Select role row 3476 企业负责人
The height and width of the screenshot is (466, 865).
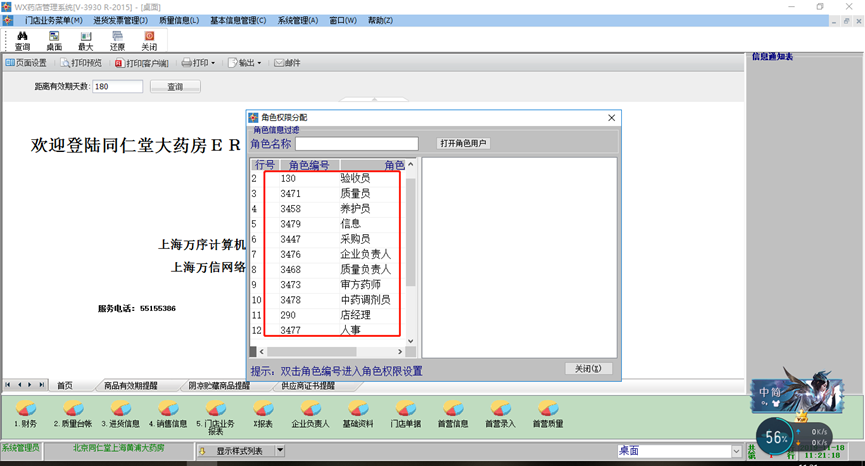(328, 254)
